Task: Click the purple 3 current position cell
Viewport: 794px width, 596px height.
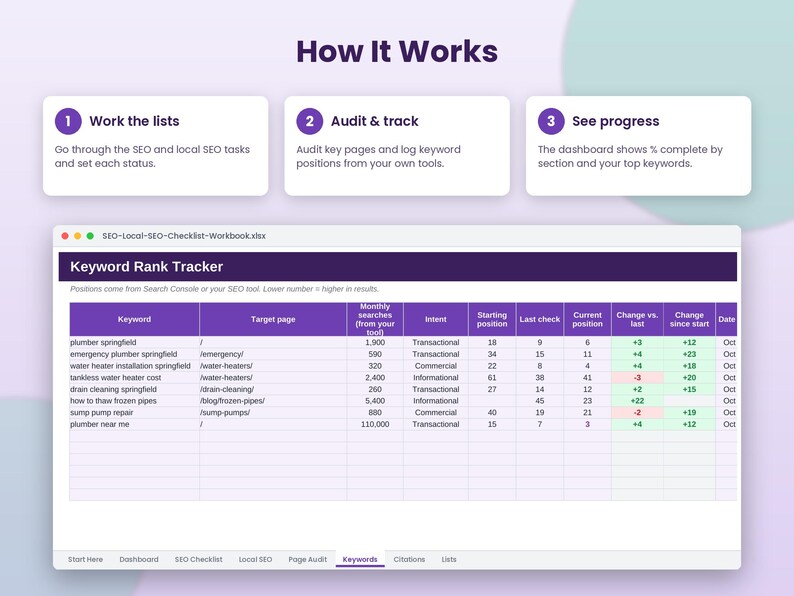Action: pyautogui.click(x=587, y=424)
